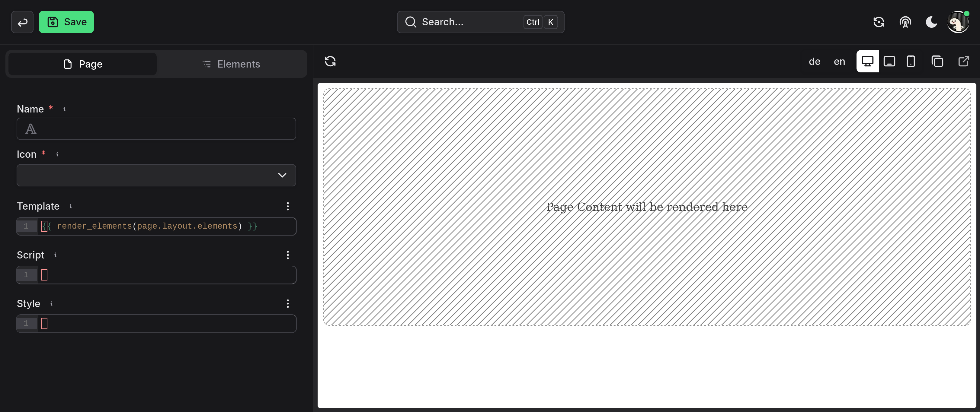The image size is (980, 412).
Task: Refresh the page preview
Action: [x=330, y=61]
